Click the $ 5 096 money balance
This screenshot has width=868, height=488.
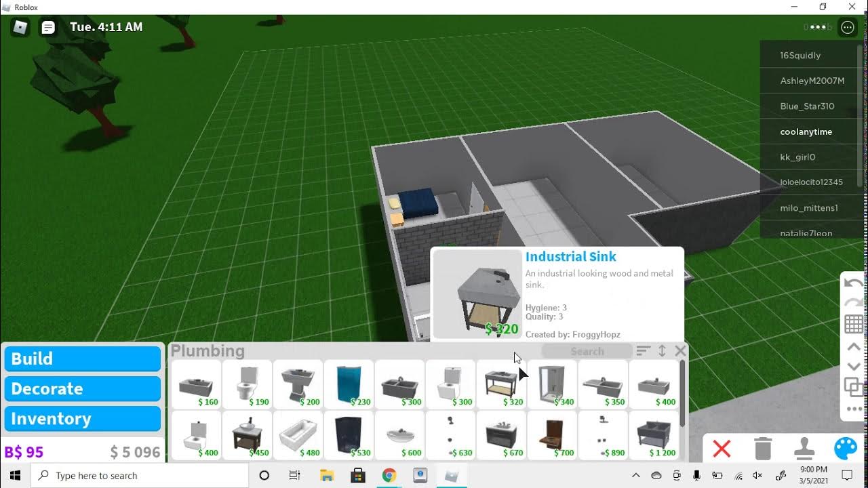[136, 452]
